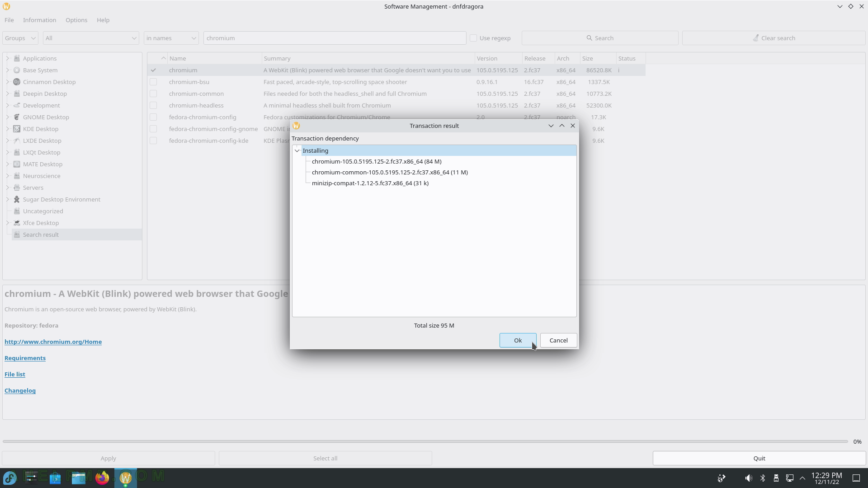Open the volume control tray icon
This screenshot has height=488, width=868.
pyautogui.click(x=749, y=478)
